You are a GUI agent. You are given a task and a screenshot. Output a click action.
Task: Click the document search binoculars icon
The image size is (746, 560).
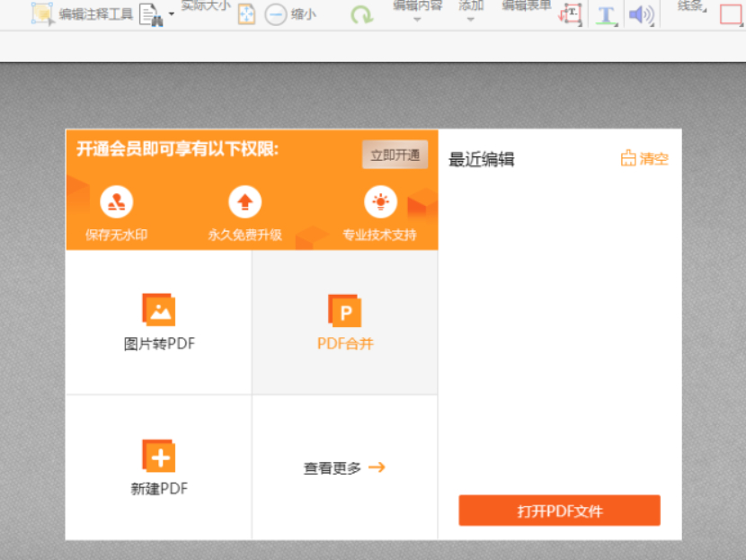[x=151, y=14]
